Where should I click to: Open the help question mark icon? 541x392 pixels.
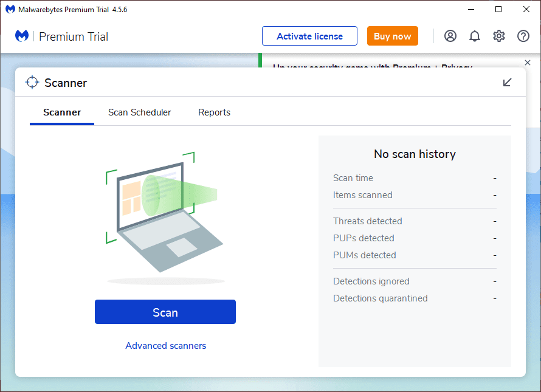point(523,36)
